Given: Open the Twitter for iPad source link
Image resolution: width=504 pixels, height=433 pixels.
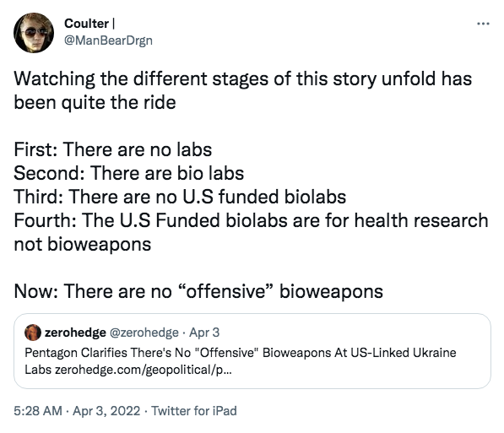Looking at the screenshot, I should pos(194,411).
